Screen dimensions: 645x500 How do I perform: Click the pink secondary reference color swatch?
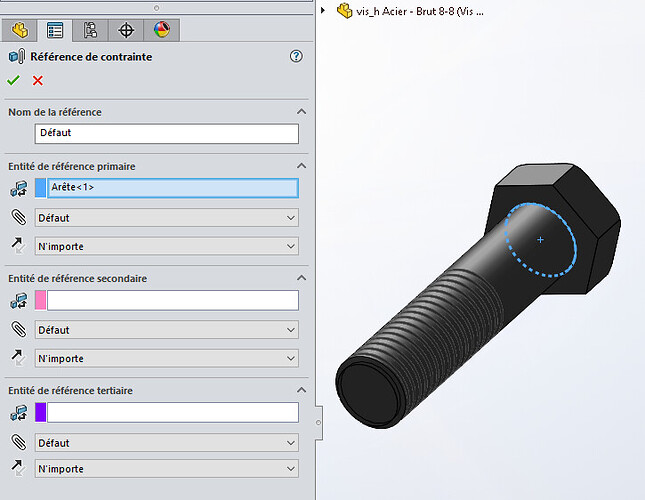pos(41,300)
